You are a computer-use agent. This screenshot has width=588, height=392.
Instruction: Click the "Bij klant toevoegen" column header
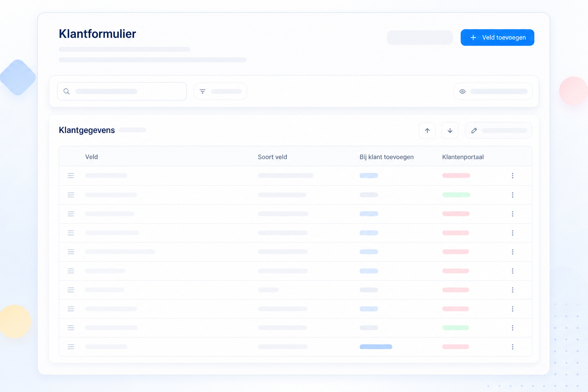coord(387,157)
